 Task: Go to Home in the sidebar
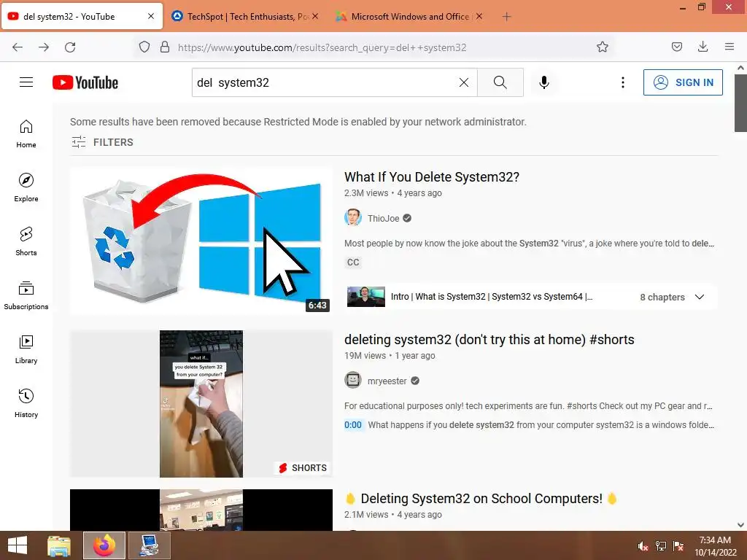pos(26,134)
